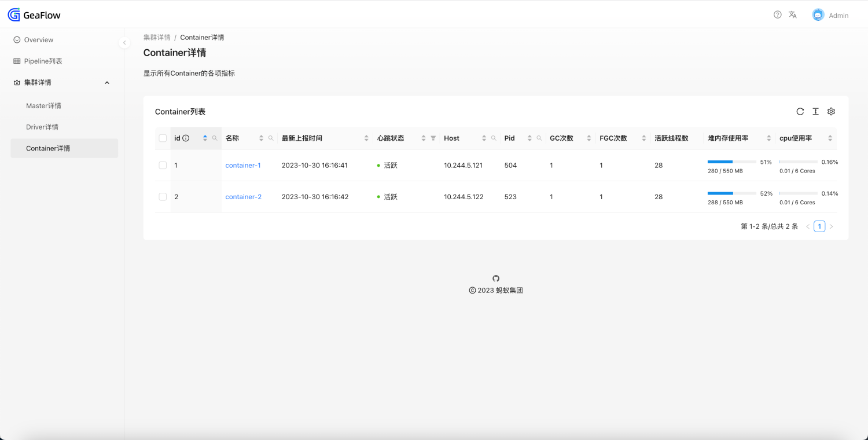Collapse the sidebar with the arrow handle
This screenshot has height=440, width=868.
coord(124,43)
